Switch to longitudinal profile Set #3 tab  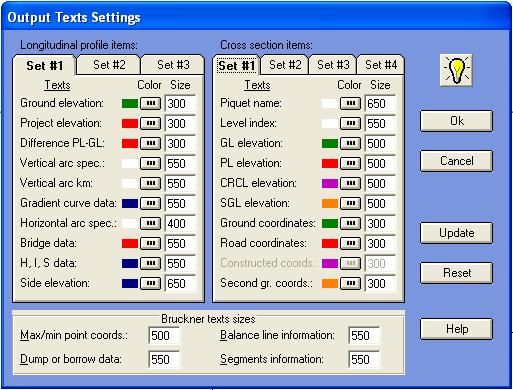[173, 65]
